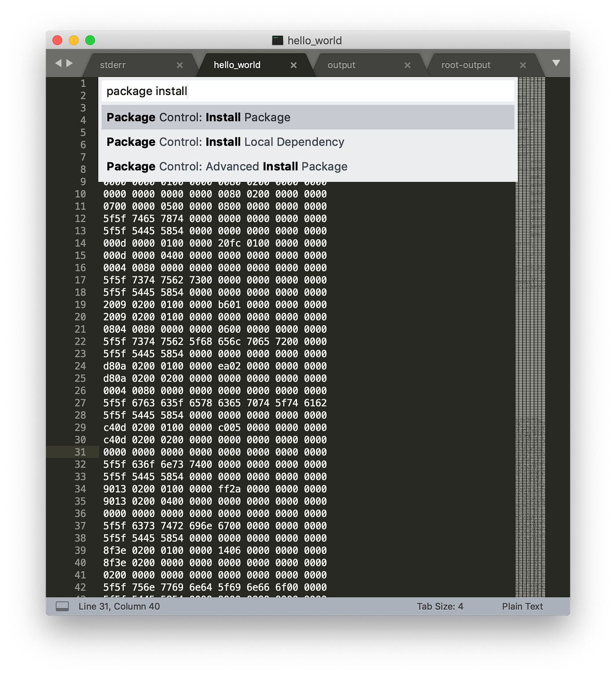
Task: Close the window with red button
Action: tap(57, 40)
